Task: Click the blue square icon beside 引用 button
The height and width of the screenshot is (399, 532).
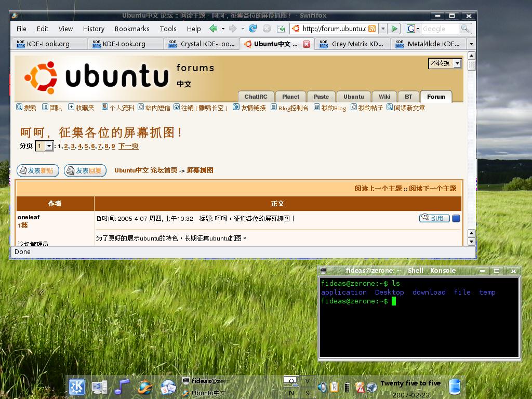Action: 456,218
